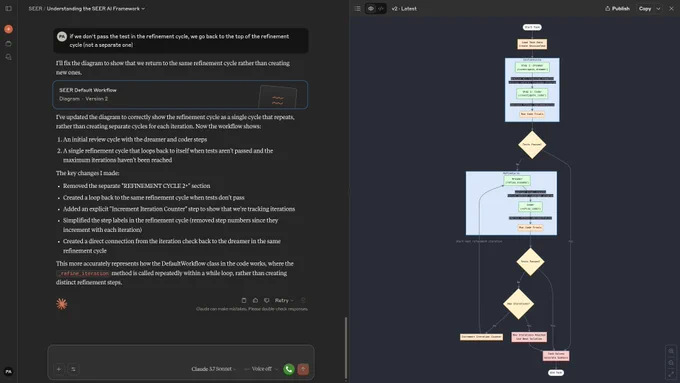This screenshot has height=383, width=680.
Task: Fit diagram to full view
Action: click(671, 374)
